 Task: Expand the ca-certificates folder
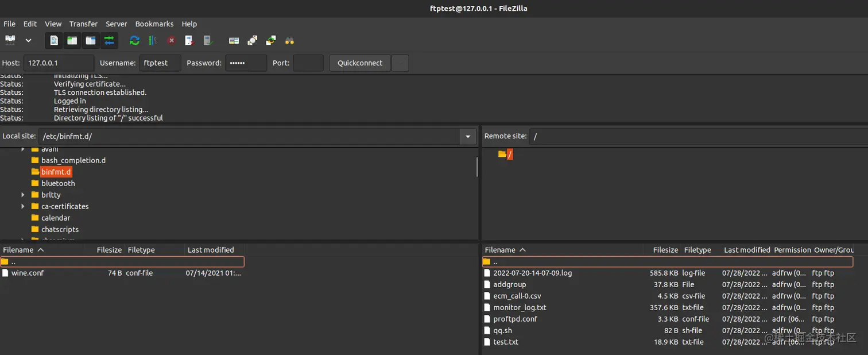coord(23,206)
